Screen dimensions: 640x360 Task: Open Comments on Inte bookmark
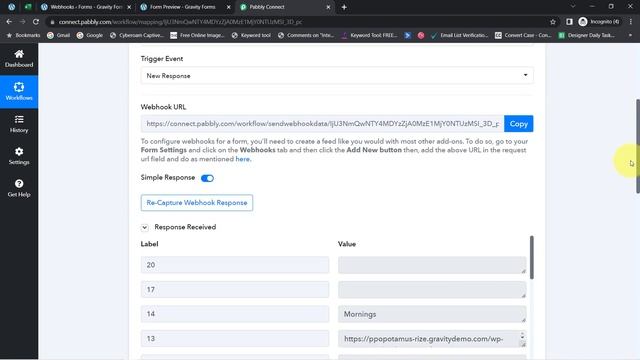[x=306, y=35]
